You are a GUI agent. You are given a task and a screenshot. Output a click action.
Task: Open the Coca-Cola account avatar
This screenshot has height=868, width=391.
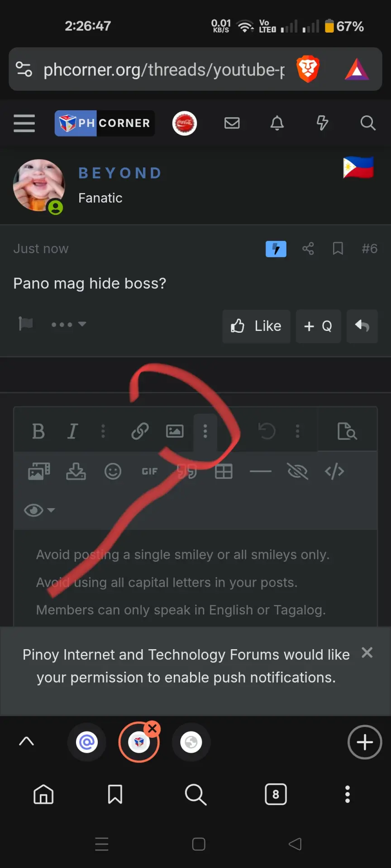pyautogui.click(x=185, y=123)
